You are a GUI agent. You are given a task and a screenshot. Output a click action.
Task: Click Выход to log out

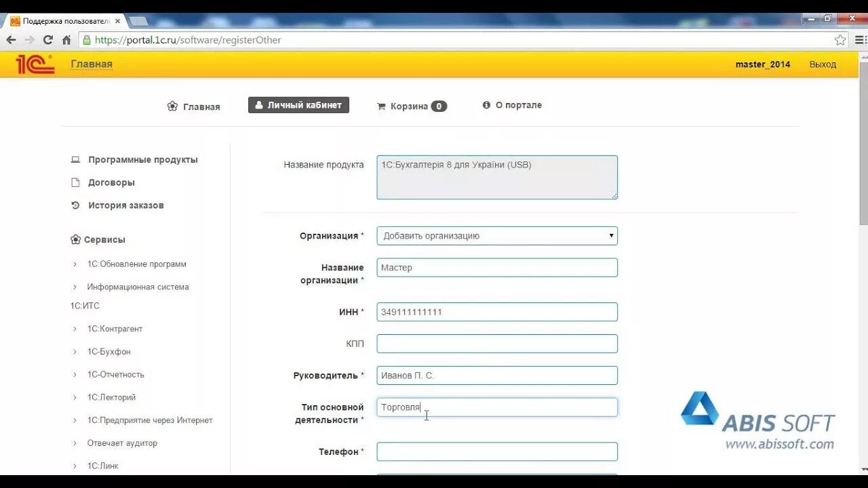(x=823, y=64)
